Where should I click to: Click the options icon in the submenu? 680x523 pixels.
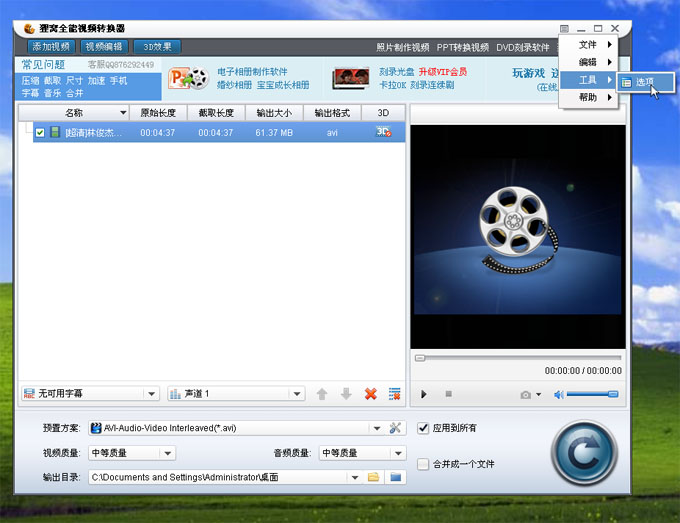click(x=626, y=82)
